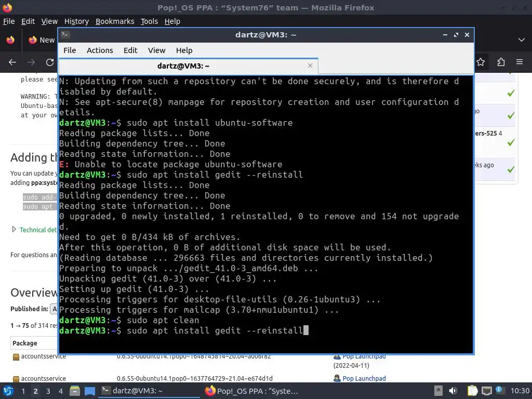
Task: Open Firefox Edit menu
Action: pos(28,21)
